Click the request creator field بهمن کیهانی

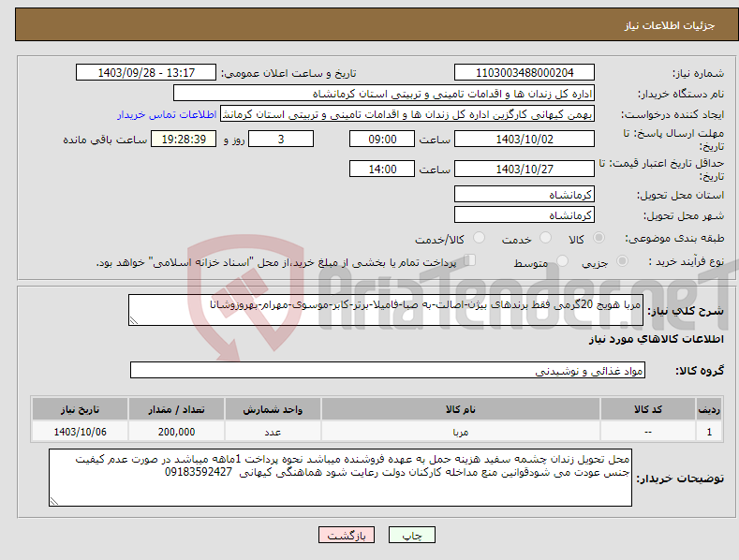point(407,114)
